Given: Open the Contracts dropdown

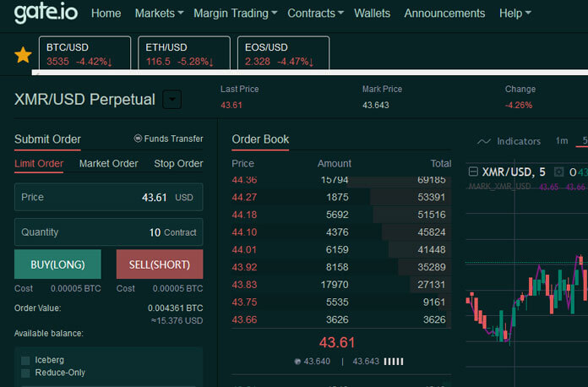Looking at the screenshot, I should pos(315,14).
